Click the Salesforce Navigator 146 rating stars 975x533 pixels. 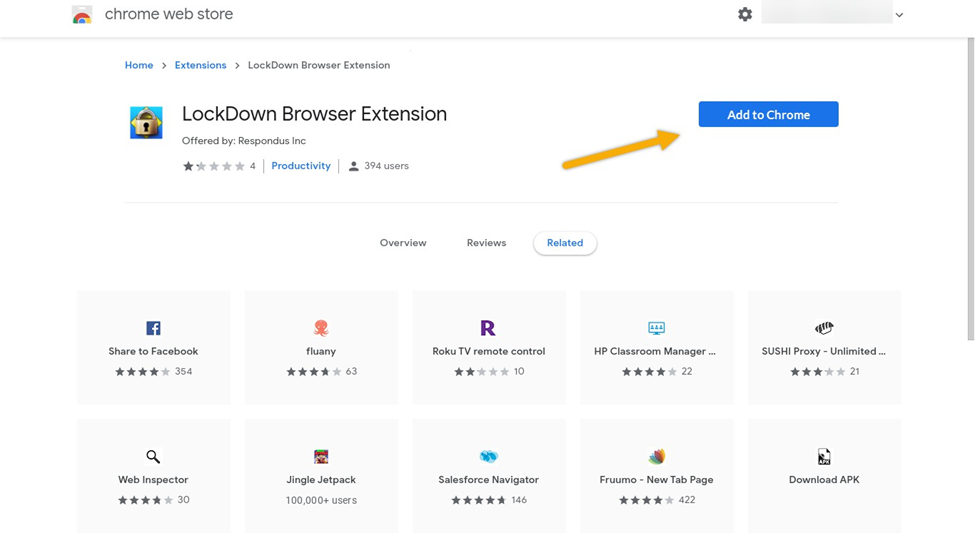[x=479, y=501]
